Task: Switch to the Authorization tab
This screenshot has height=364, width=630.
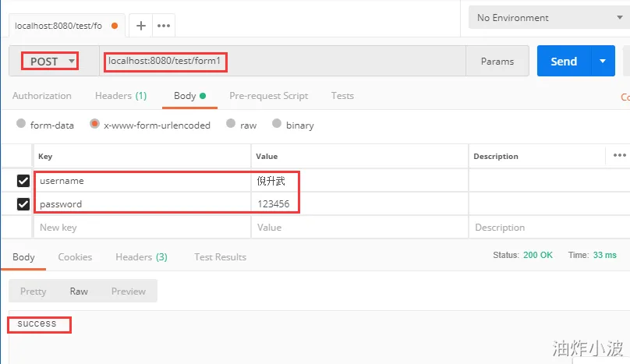Action: [x=42, y=96]
